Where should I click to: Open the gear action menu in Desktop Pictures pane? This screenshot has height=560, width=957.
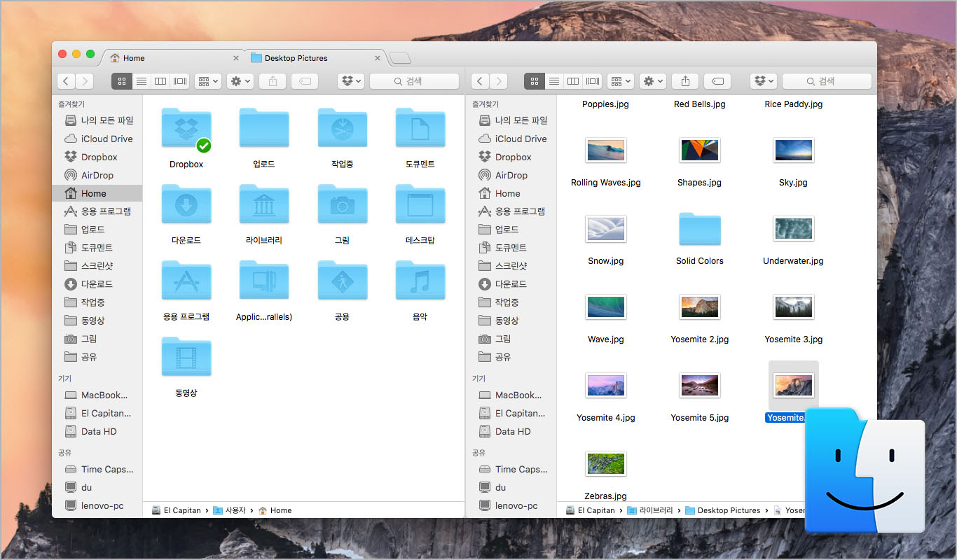[653, 81]
